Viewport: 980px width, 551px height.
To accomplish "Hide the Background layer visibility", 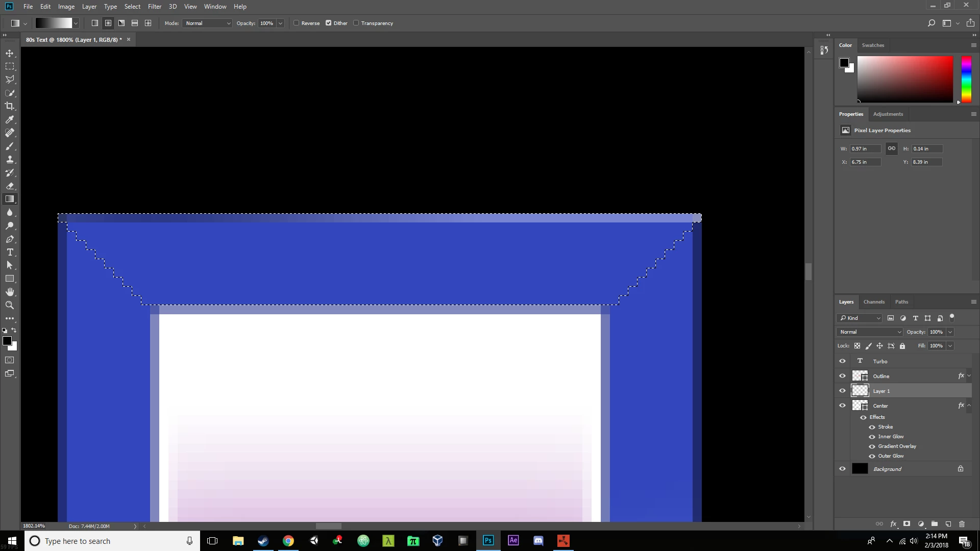I will (x=842, y=469).
